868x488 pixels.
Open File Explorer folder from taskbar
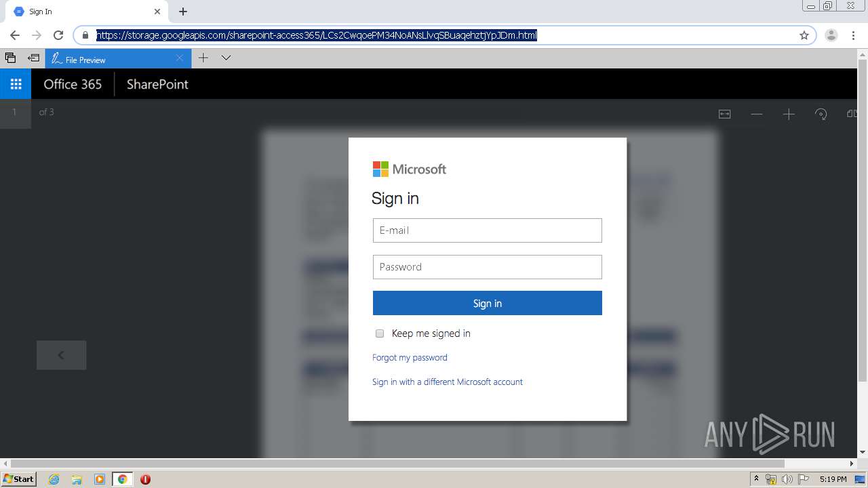click(x=77, y=479)
